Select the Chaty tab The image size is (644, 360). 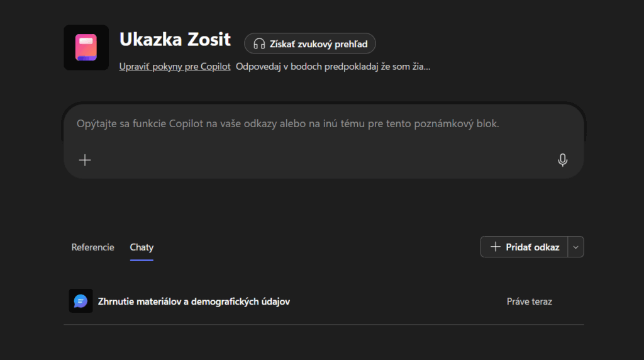tap(142, 247)
